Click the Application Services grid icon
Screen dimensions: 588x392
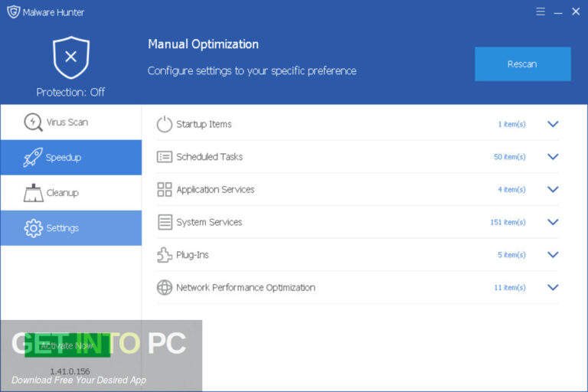[165, 189]
